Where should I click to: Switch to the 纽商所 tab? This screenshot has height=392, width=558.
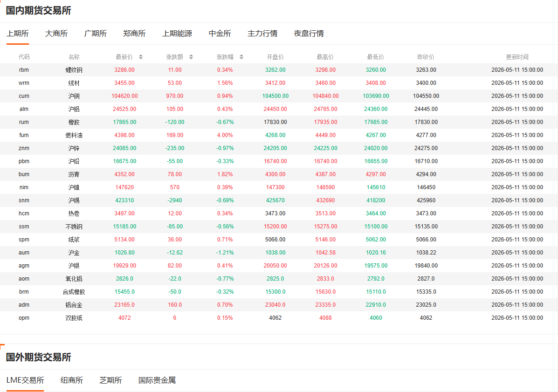(x=71, y=380)
